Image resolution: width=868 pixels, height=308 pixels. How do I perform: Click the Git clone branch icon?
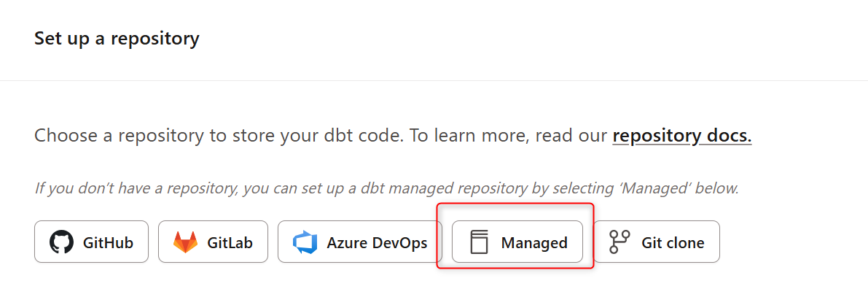click(619, 242)
